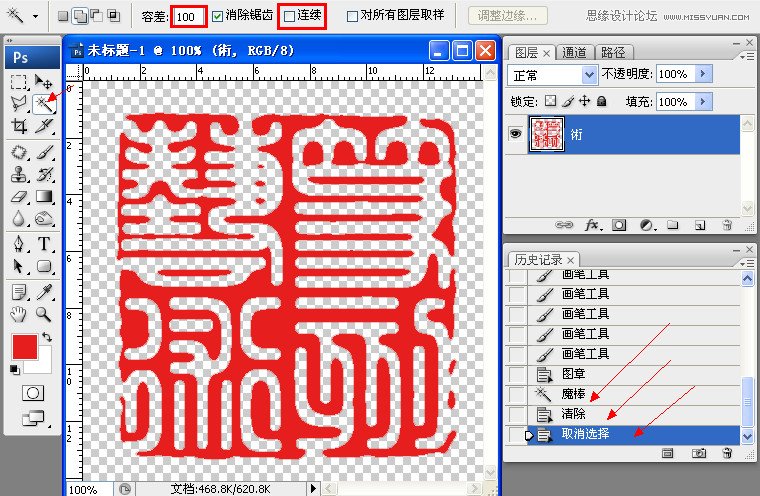Viewport: 760px width, 496px height.
Task: Create a new layer
Action: coord(699,225)
